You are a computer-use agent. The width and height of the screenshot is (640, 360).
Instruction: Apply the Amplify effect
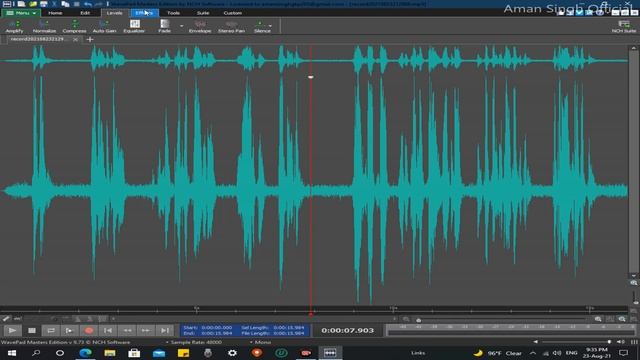(x=14, y=26)
